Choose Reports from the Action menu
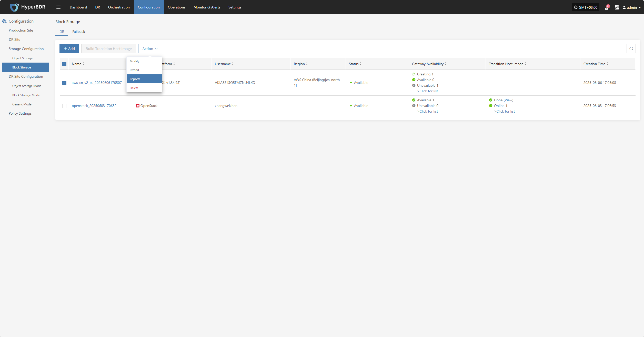 pyautogui.click(x=144, y=79)
